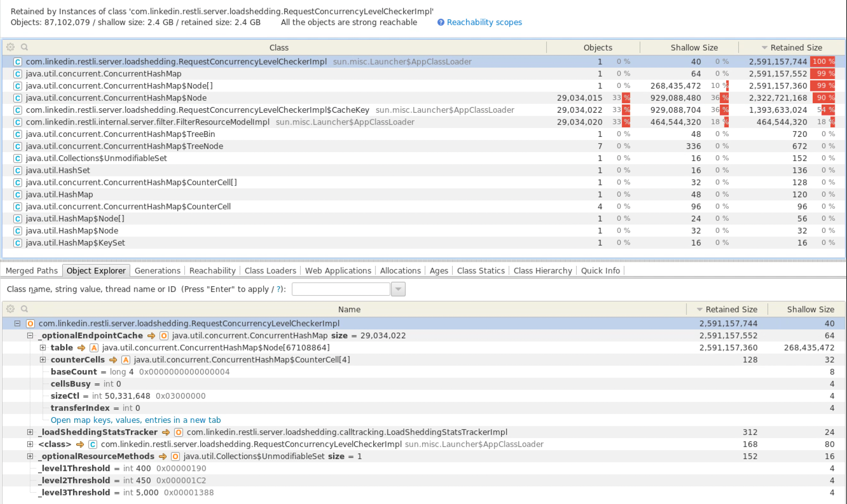Image resolution: width=847 pixels, height=504 pixels.
Task: Click the array icon next to the table field
Action: [94, 348]
